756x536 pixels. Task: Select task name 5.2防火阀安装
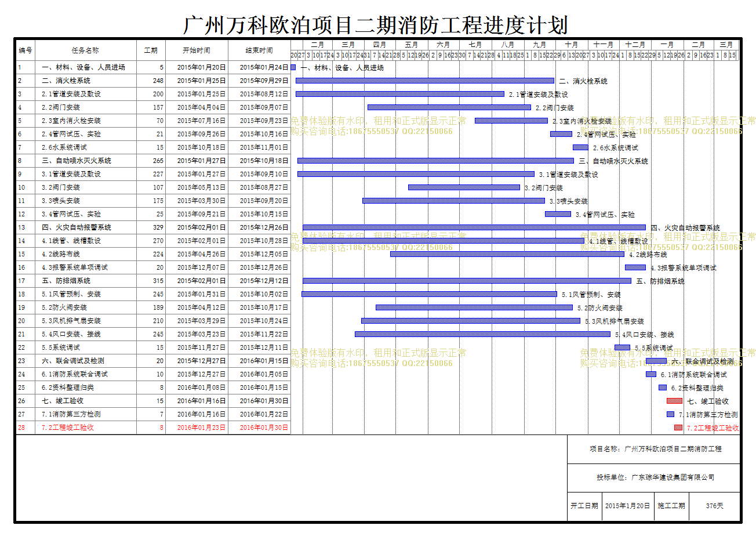[64, 307]
